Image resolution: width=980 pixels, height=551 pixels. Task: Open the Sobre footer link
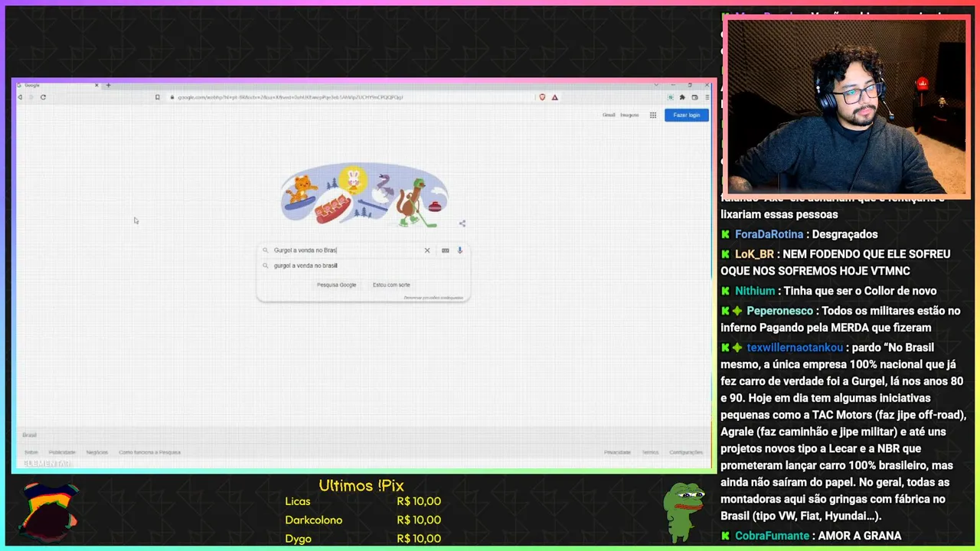pyautogui.click(x=31, y=452)
